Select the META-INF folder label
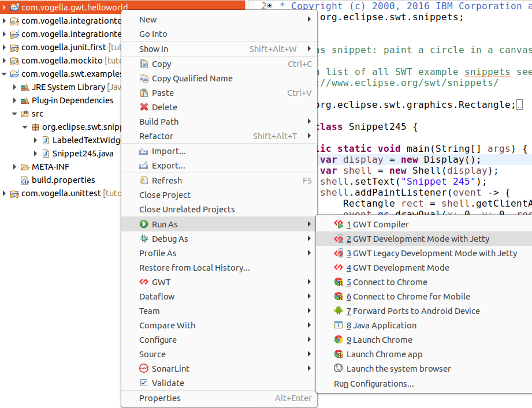 coord(51,167)
